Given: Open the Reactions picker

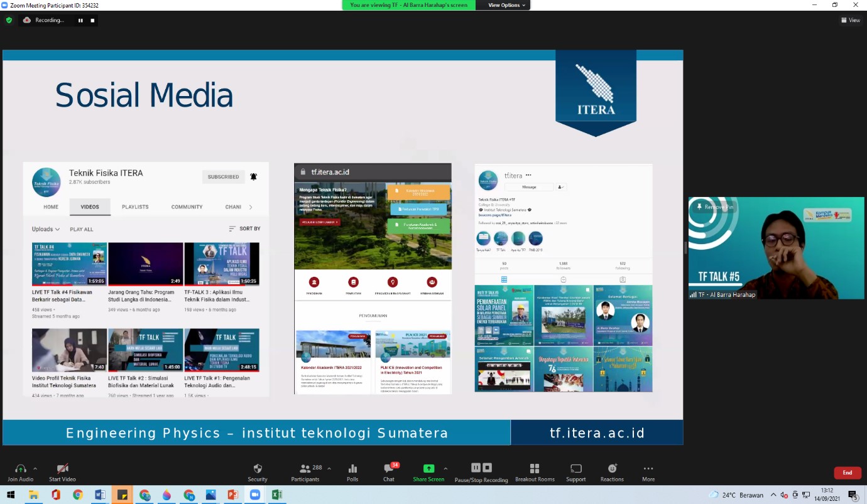Looking at the screenshot, I should [612, 472].
